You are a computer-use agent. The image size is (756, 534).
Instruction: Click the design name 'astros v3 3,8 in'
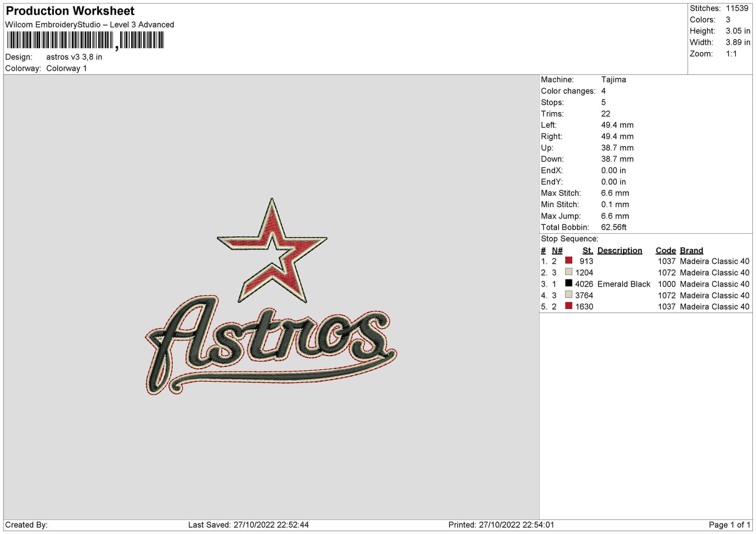coord(74,57)
